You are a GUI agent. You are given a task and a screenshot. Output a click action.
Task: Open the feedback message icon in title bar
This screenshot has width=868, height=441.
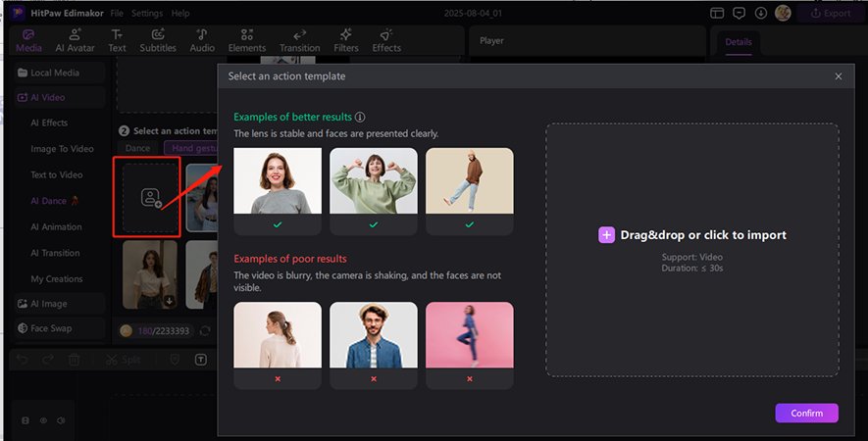tap(739, 14)
